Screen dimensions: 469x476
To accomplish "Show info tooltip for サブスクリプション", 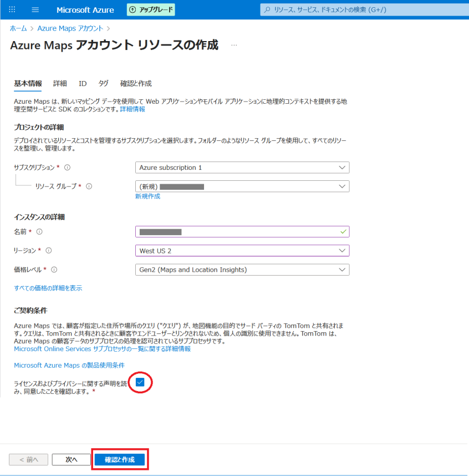I will click(x=67, y=168).
